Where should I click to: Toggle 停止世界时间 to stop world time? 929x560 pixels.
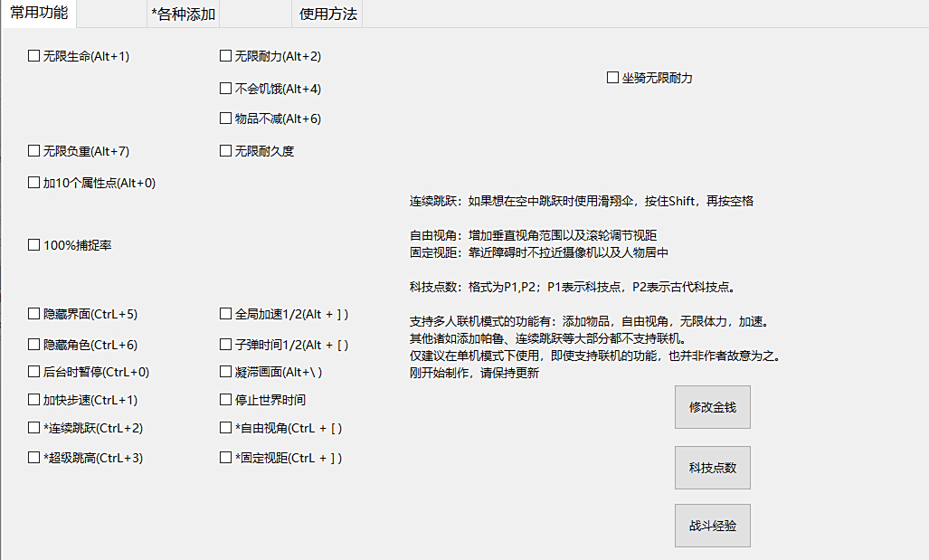(x=225, y=399)
